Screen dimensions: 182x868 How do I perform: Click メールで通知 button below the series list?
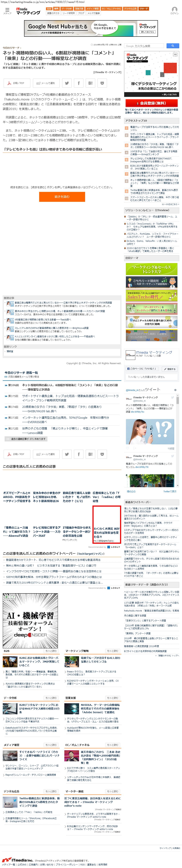[46, 454]
